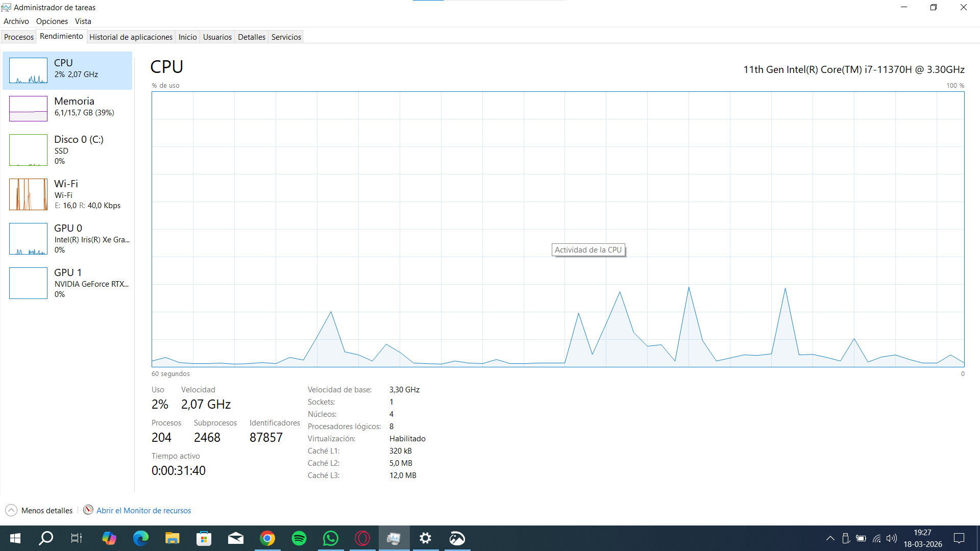The image size is (980, 551).
Task: Open the Windows Start menu
Action: (15, 538)
